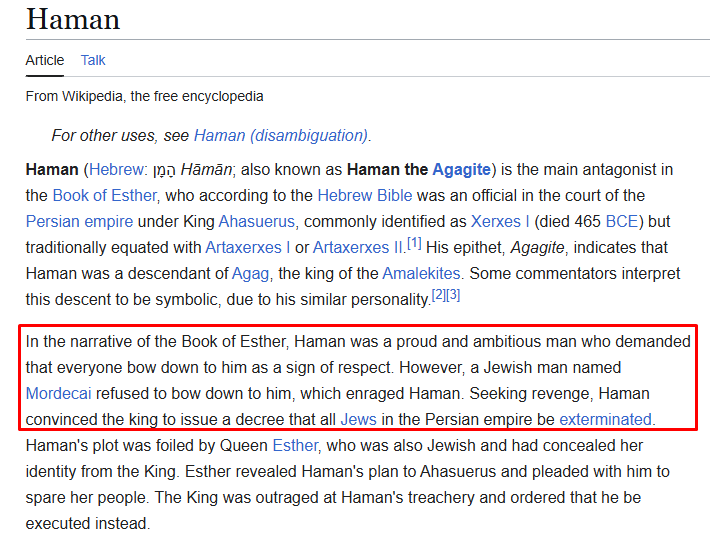Open the Artaxerxes I link
Viewport: 710px width, 546px height.
tap(248, 247)
